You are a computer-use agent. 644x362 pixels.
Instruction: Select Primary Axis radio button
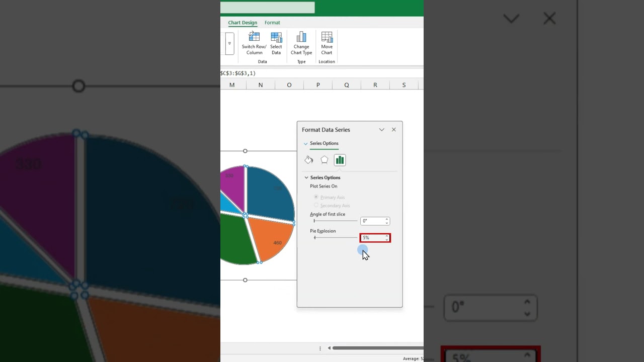point(316,197)
